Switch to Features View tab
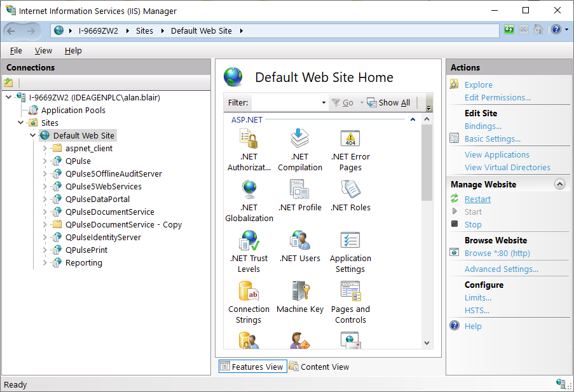 click(x=252, y=367)
